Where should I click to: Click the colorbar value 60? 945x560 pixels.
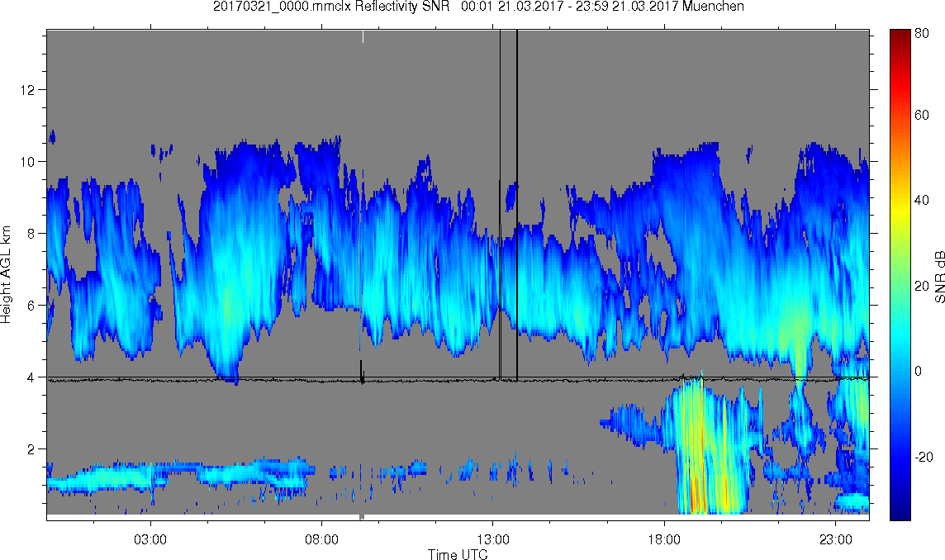tap(922, 115)
